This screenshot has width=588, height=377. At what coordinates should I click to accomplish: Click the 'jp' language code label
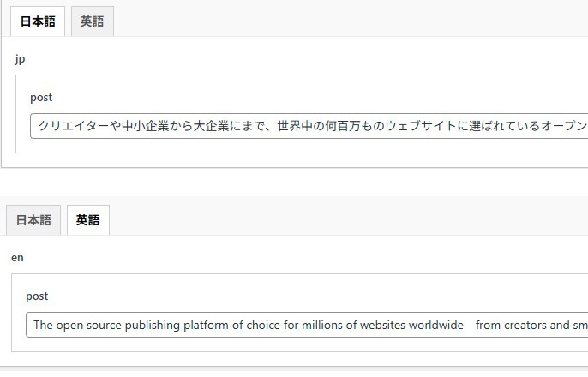click(21, 59)
